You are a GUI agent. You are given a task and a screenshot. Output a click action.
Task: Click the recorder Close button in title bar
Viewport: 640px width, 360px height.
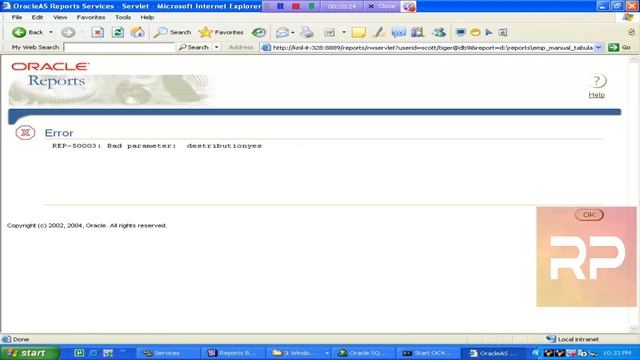[382, 6]
